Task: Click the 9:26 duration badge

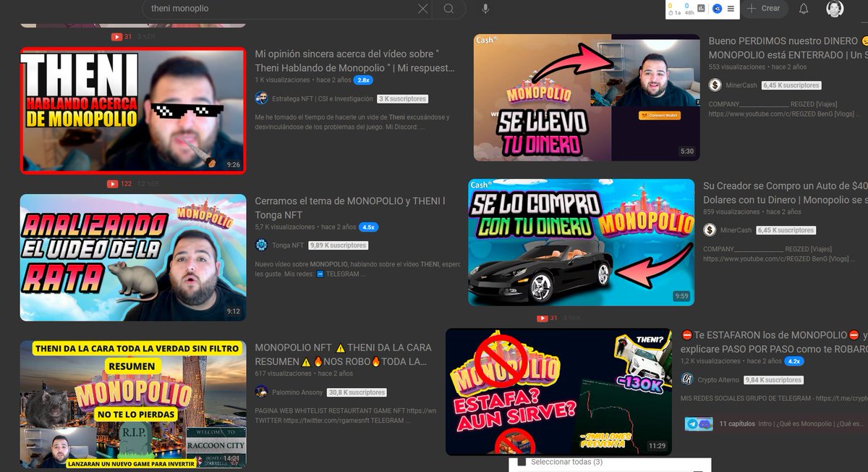Action: (x=233, y=165)
